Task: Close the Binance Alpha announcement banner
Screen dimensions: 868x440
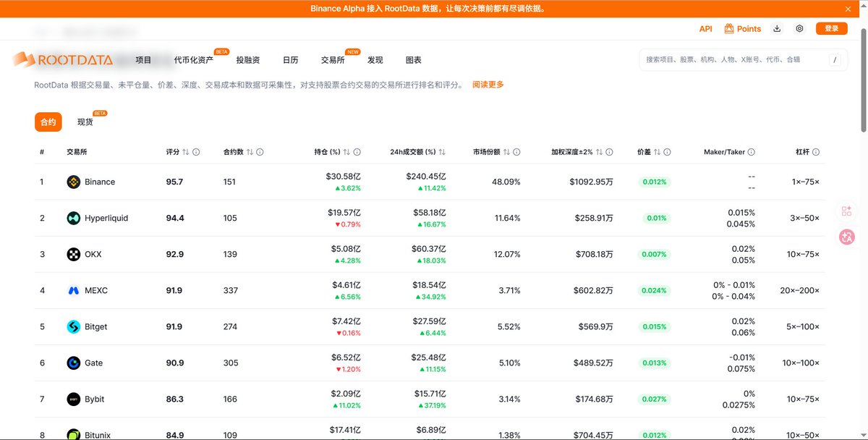Action: pyautogui.click(x=848, y=9)
